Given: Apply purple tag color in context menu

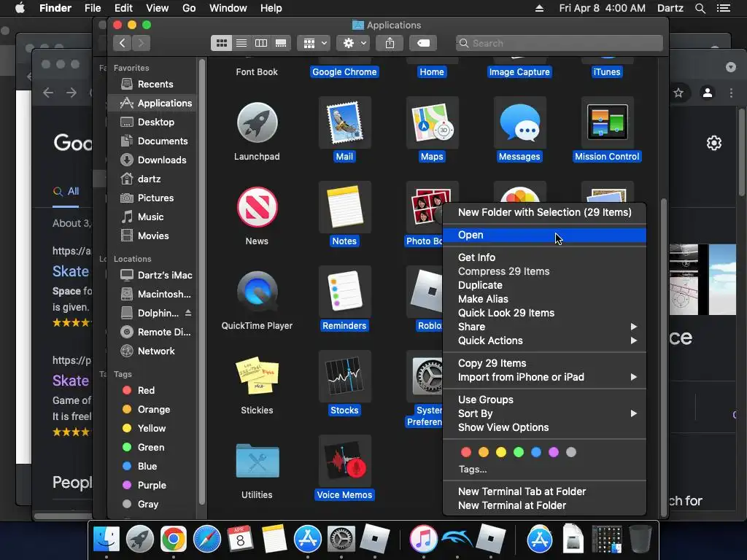Looking at the screenshot, I should click(554, 452).
